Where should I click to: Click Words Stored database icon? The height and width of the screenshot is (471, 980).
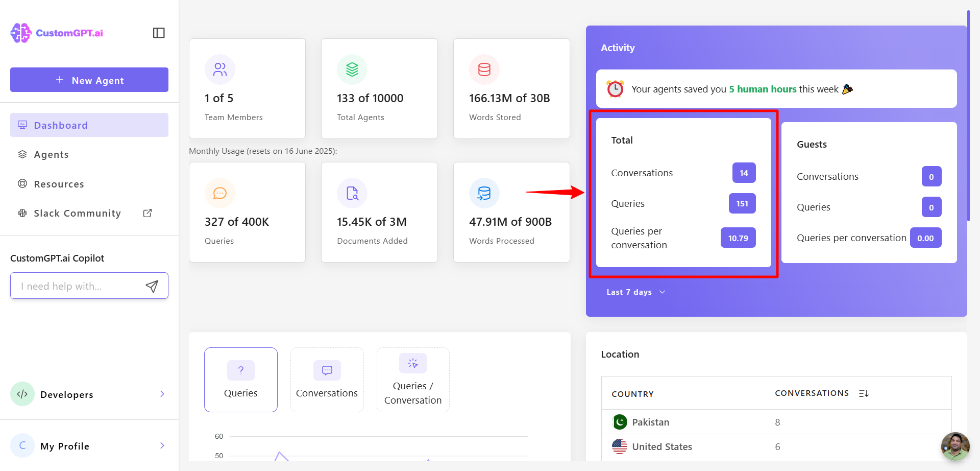(x=484, y=69)
